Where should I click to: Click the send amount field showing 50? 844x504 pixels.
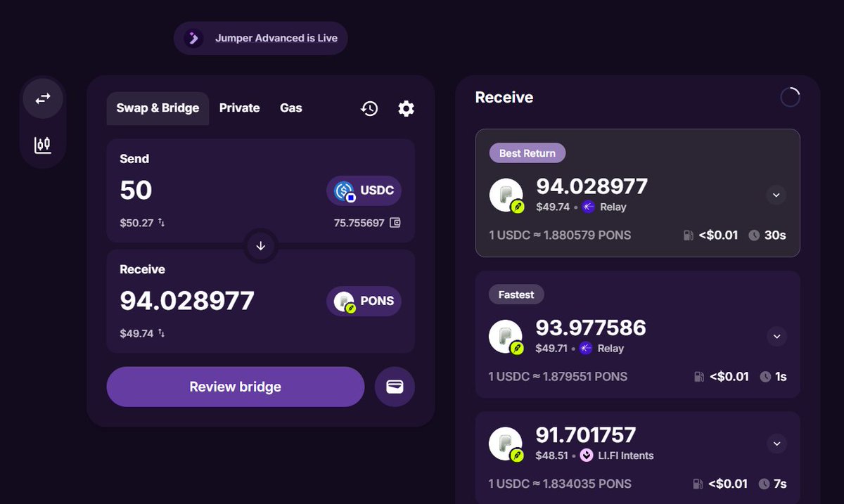(x=136, y=190)
